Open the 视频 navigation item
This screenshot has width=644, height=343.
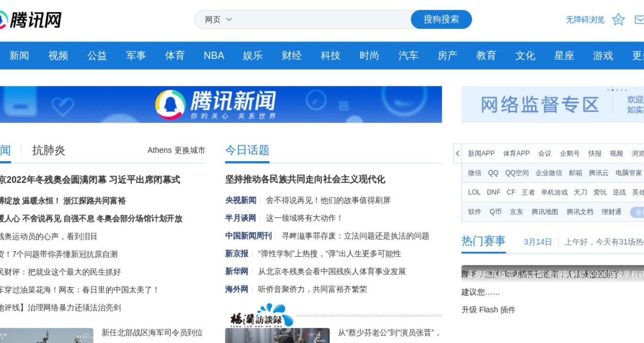58,56
